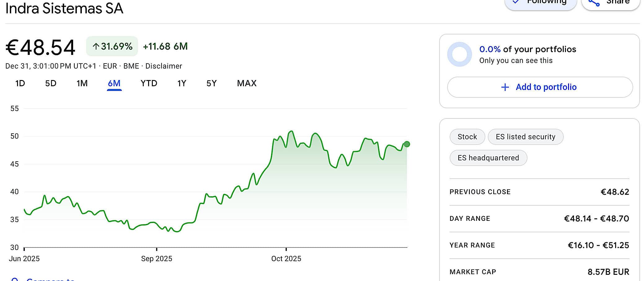Click the Day Range value €48.14 - €48.70
The height and width of the screenshot is (281, 644).
coord(597,219)
